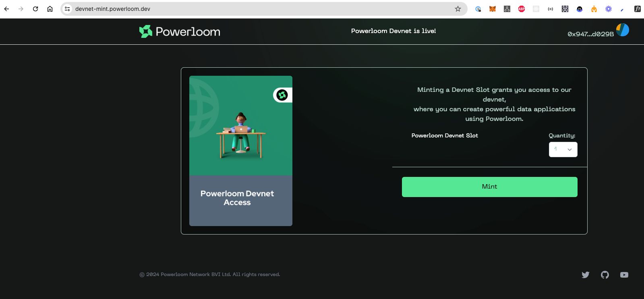Open the f? fonts extension

tap(638, 9)
